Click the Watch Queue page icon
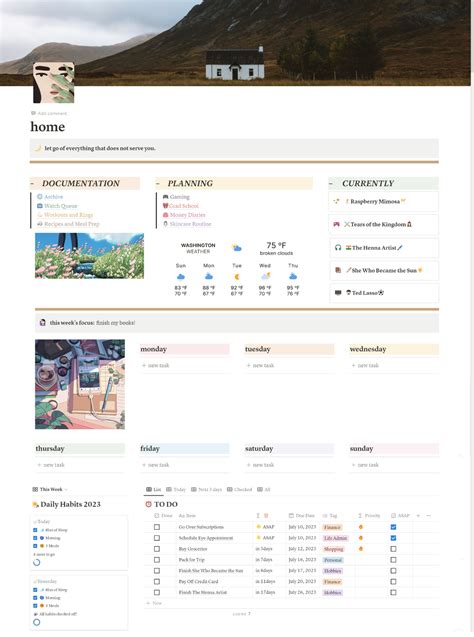This screenshot has height=637, width=474. click(x=40, y=206)
